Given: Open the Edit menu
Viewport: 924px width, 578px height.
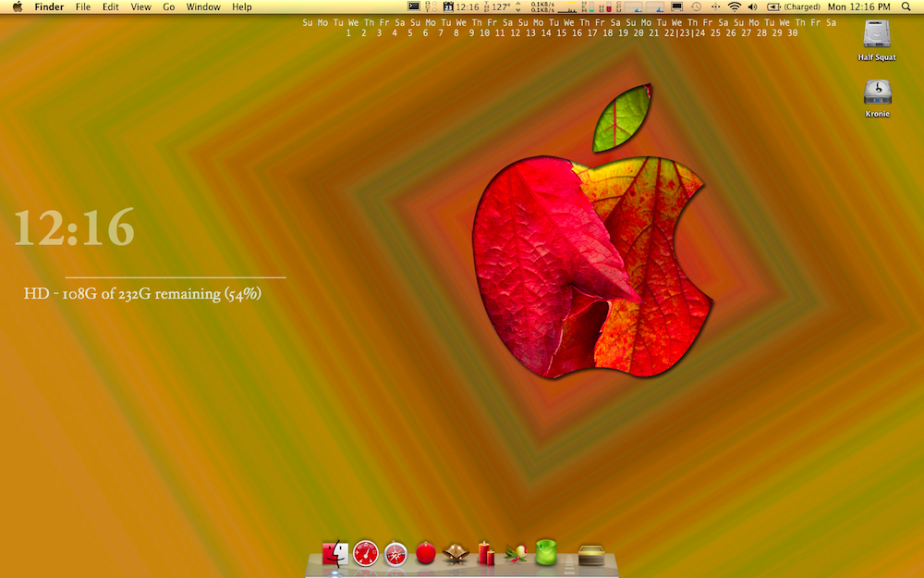Looking at the screenshot, I should tap(110, 6).
